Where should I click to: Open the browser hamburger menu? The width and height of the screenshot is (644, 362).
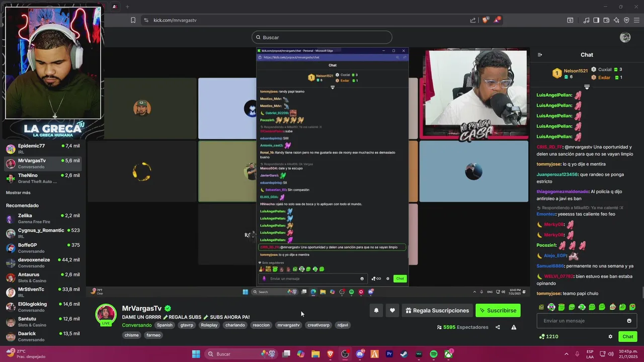tap(636, 20)
